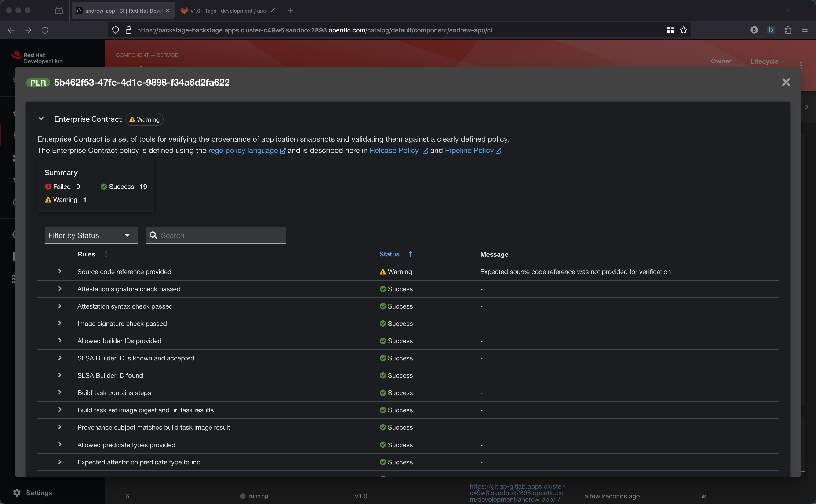This screenshot has height=504, width=816.
Task: Expand the Image signature check passed row
Action: point(60,323)
